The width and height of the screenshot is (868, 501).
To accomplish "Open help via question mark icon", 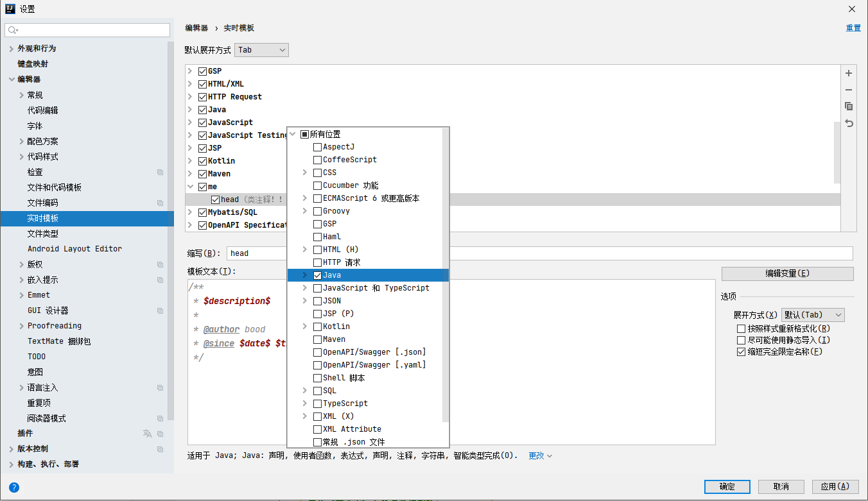I will (14, 487).
